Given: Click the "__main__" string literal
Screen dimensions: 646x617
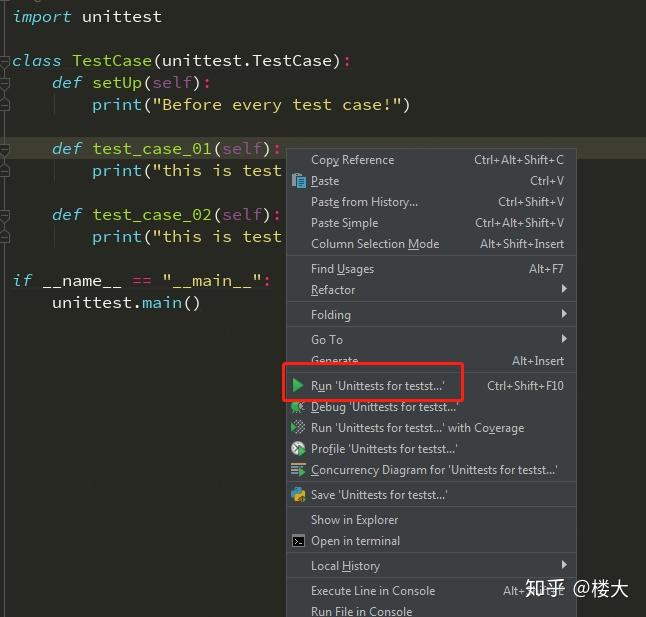Looking at the screenshot, I should 212,281.
